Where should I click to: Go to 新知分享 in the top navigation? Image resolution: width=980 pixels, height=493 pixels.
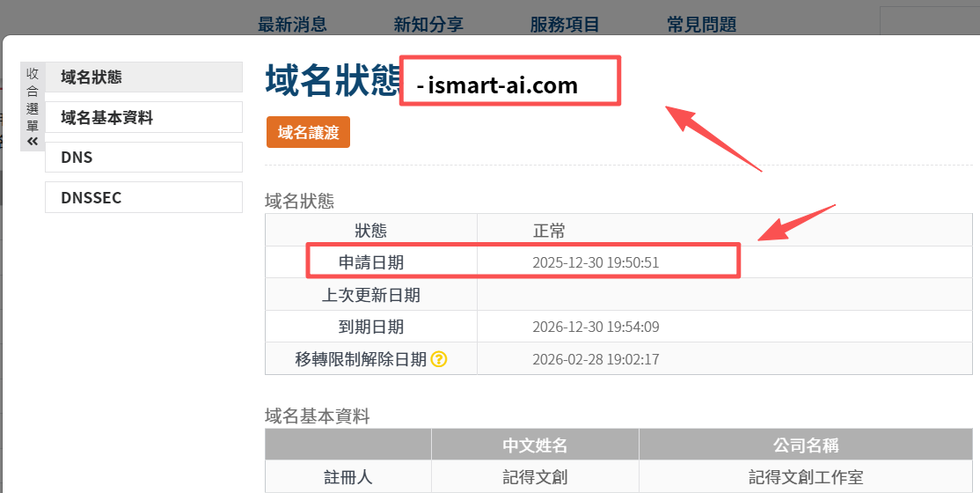coord(428,24)
